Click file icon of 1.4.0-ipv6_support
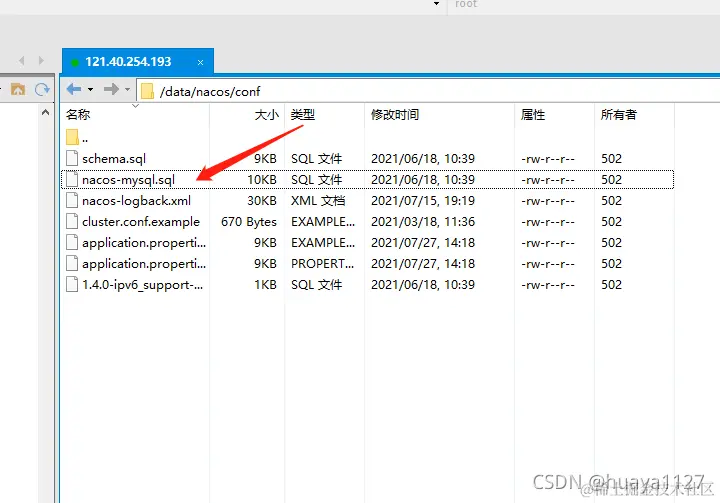This screenshot has height=503, width=720. pos(72,285)
